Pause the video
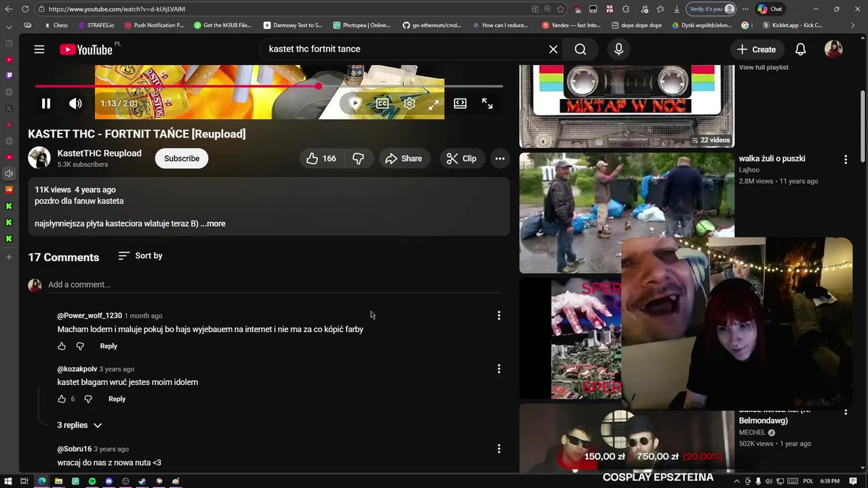The width and height of the screenshot is (868, 488). pos(46,104)
